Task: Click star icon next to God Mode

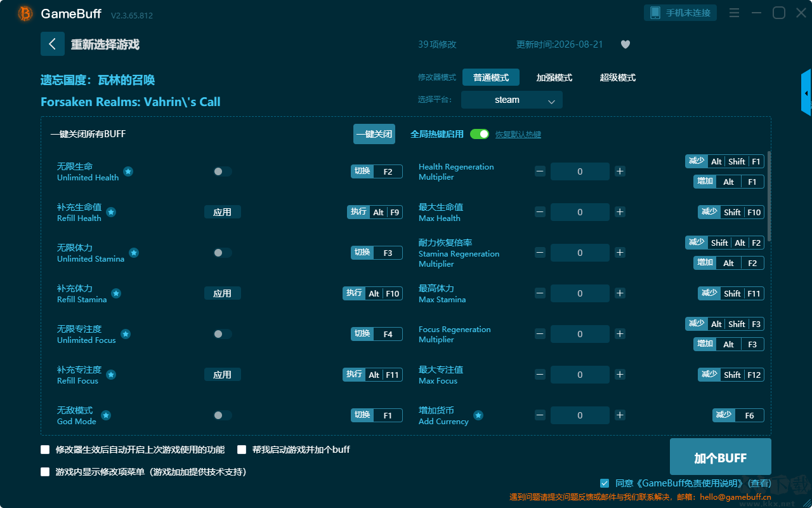Action: tap(106, 415)
